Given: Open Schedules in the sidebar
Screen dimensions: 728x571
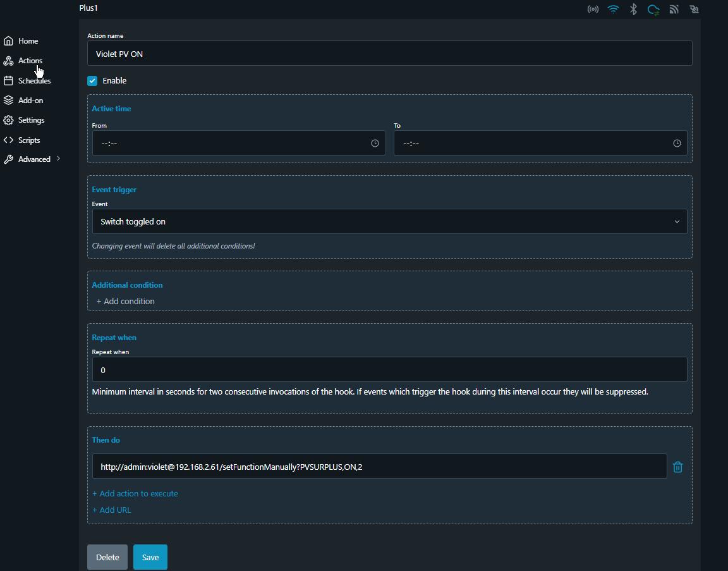Looking at the screenshot, I should tap(34, 81).
